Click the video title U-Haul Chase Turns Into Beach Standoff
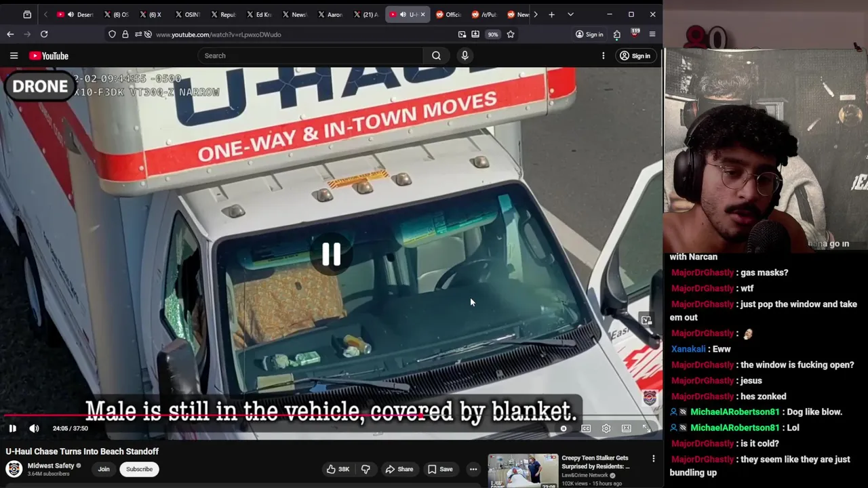Image resolution: width=868 pixels, height=488 pixels. click(82, 451)
